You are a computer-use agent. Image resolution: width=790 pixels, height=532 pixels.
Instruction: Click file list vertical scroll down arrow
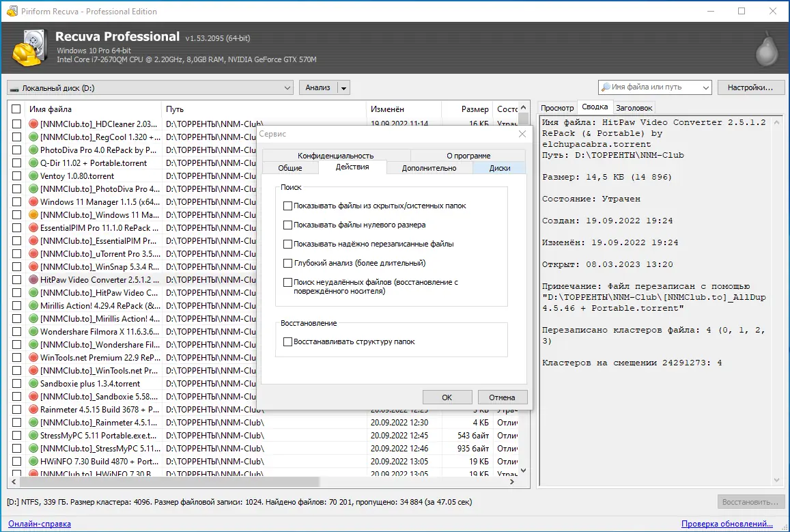pyautogui.click(x=523, y=471)
